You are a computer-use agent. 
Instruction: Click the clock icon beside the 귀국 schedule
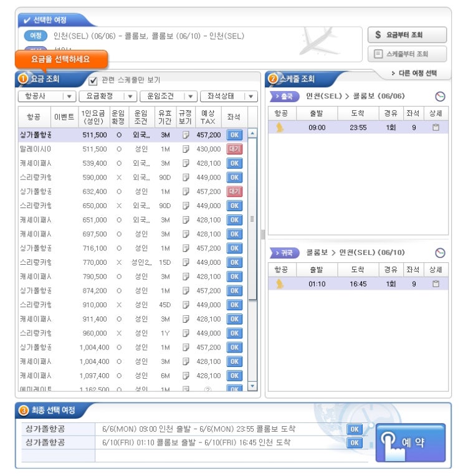tap(440, 253)
